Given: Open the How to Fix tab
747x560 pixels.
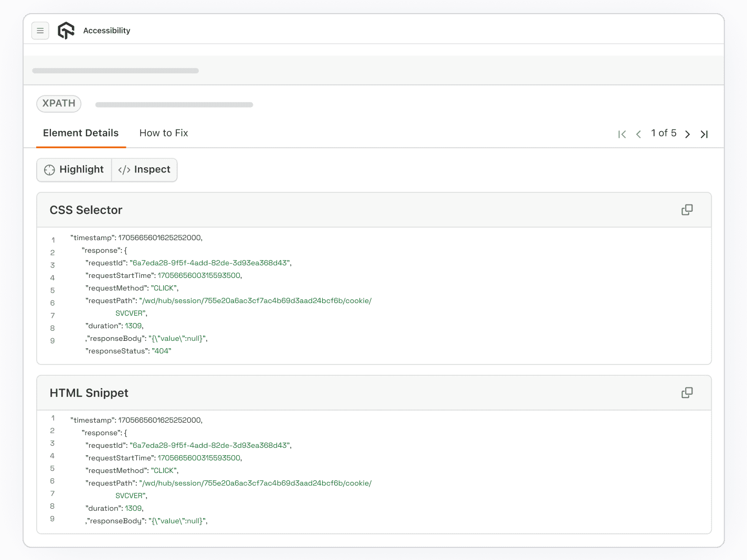Looking at the screenshot, I should [x=164, y=133].
